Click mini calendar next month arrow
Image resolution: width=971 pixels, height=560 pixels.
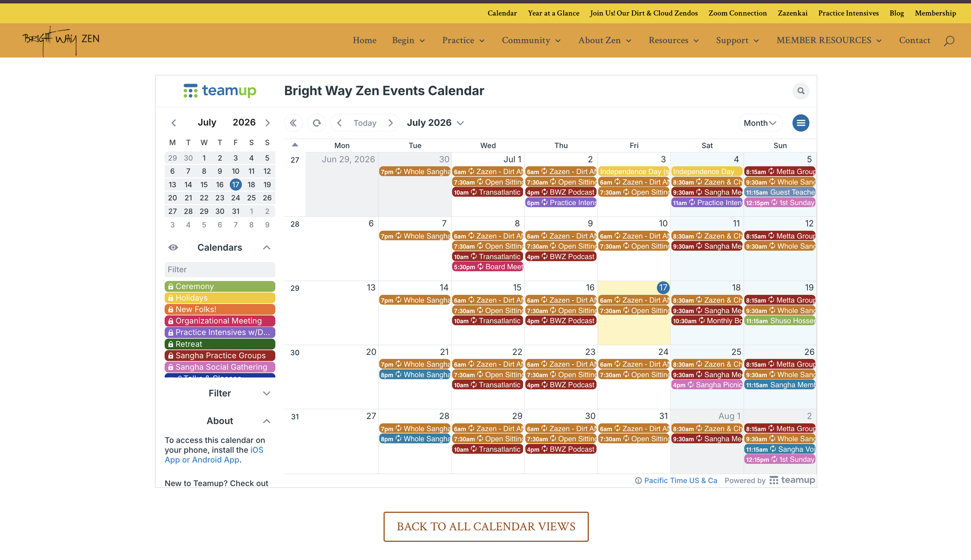pyautogui.click(x=267, y=123)
